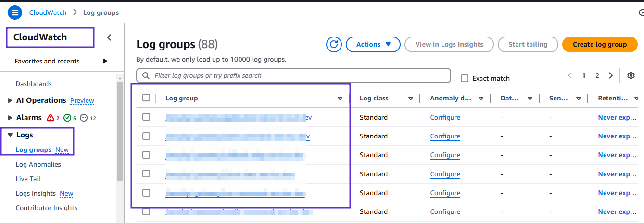Open Dashboards in the sidebar
The width and height of the screenshot is (644, 223).
[34, 84]
